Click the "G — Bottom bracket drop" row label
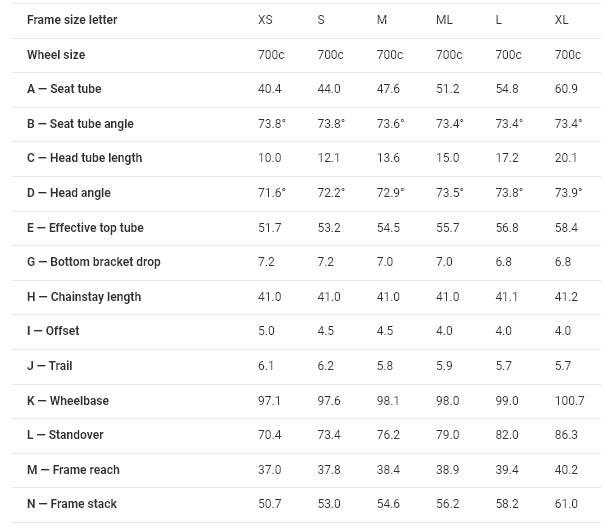The height and width of the screenshot is (526, 609). (94, 262)
